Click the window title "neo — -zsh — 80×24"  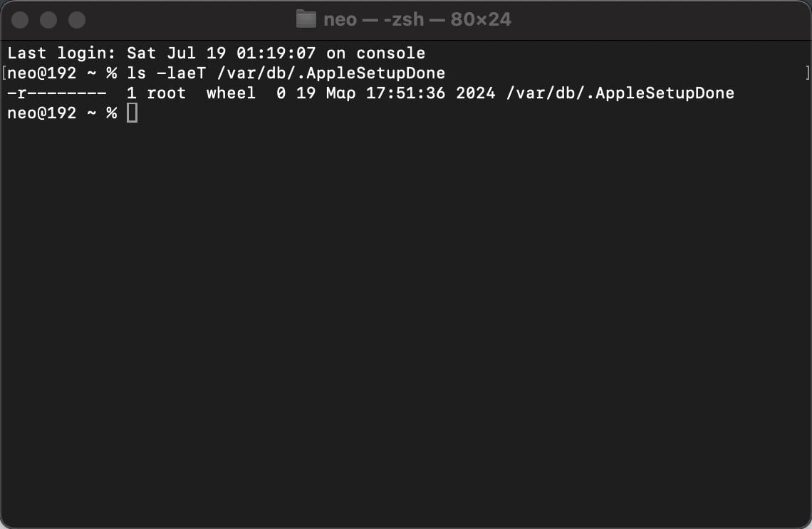click(417, 20)
